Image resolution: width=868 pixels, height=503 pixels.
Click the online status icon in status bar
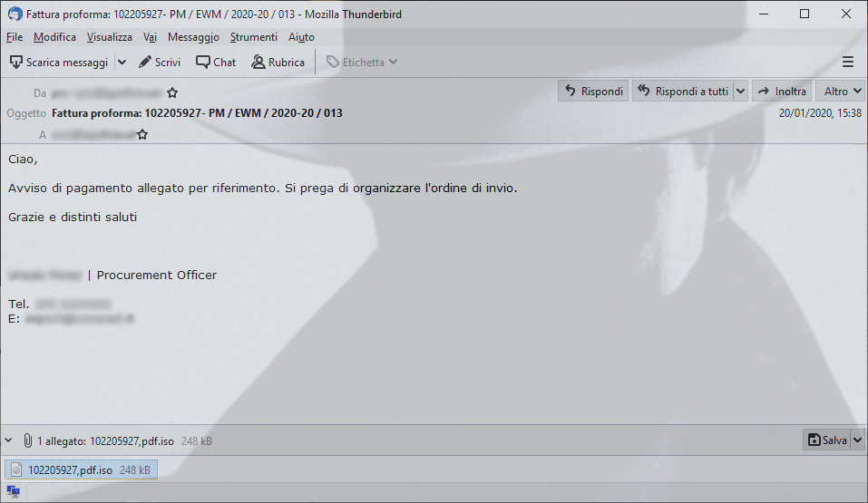(x=14, y=491)
